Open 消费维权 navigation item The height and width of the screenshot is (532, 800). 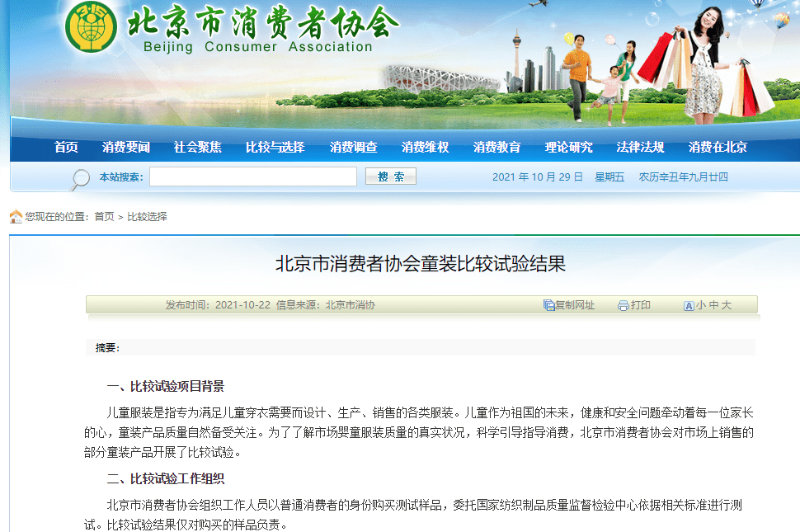click(425, 147)
